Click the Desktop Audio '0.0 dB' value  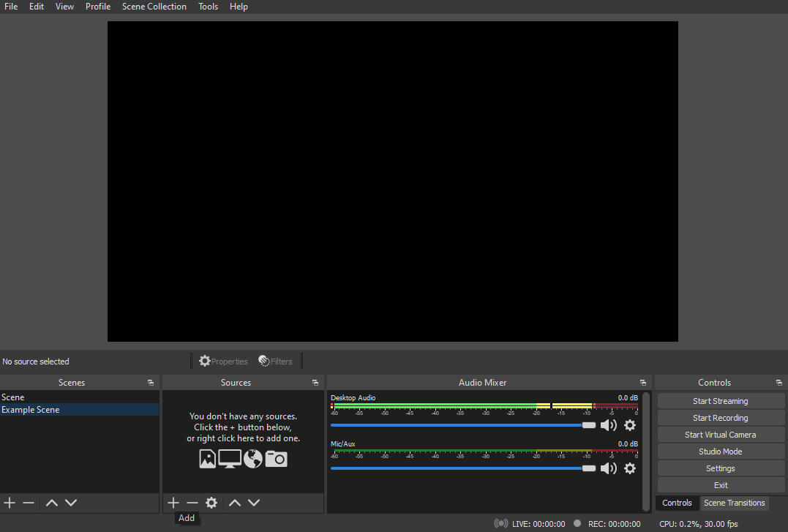[x=628, y=398]
